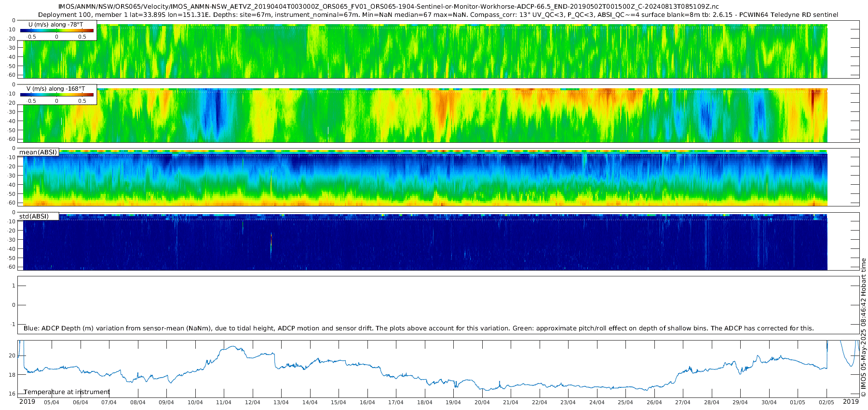
Task: Click the temperature curve peak near 11/04
Action: 234,346
